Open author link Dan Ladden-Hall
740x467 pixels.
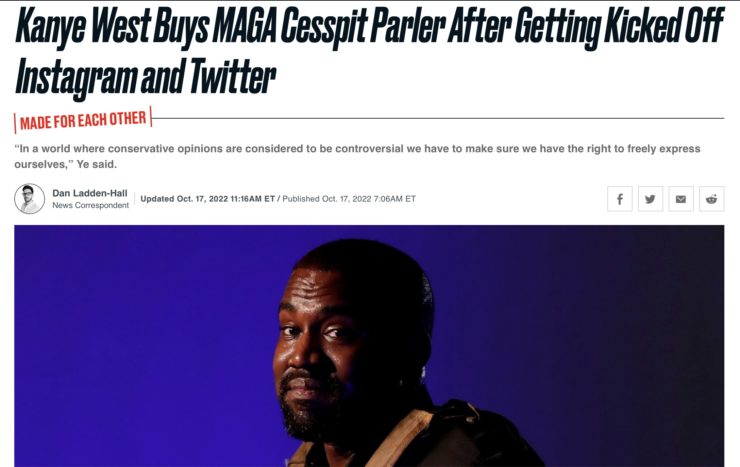[90, 193]
